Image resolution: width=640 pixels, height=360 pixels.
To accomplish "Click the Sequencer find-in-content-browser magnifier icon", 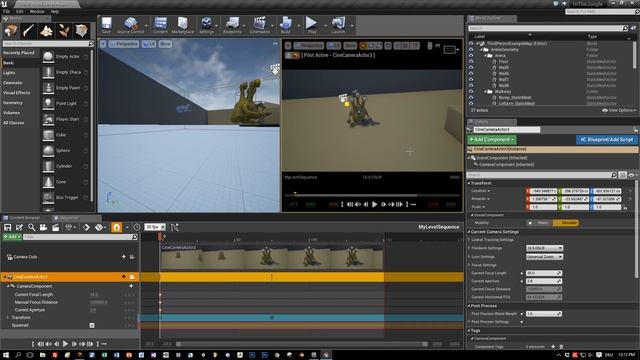I will [x=31, y=227].
